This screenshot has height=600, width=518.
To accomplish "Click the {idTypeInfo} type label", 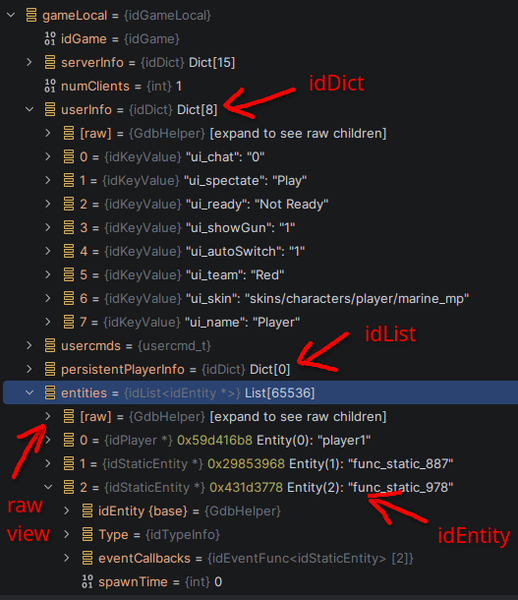I will pos(183,534).
